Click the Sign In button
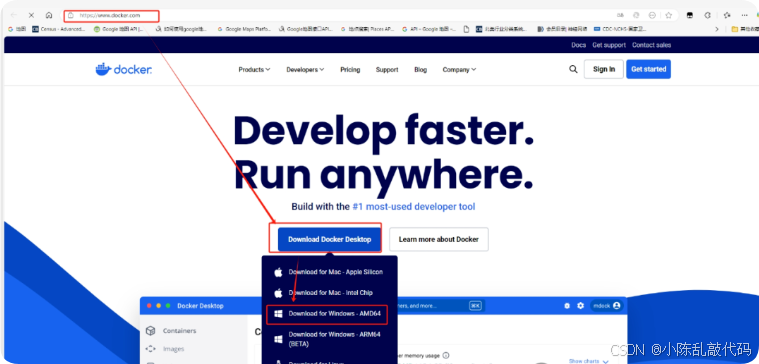 coord(604,69)
